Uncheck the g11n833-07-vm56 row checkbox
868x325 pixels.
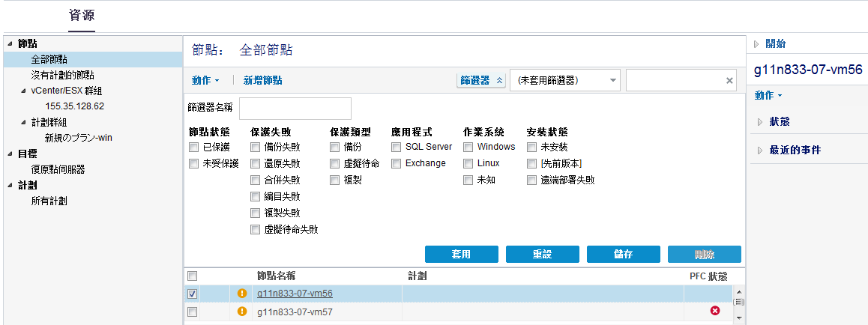pyautogui.click(x=193, y=294)
